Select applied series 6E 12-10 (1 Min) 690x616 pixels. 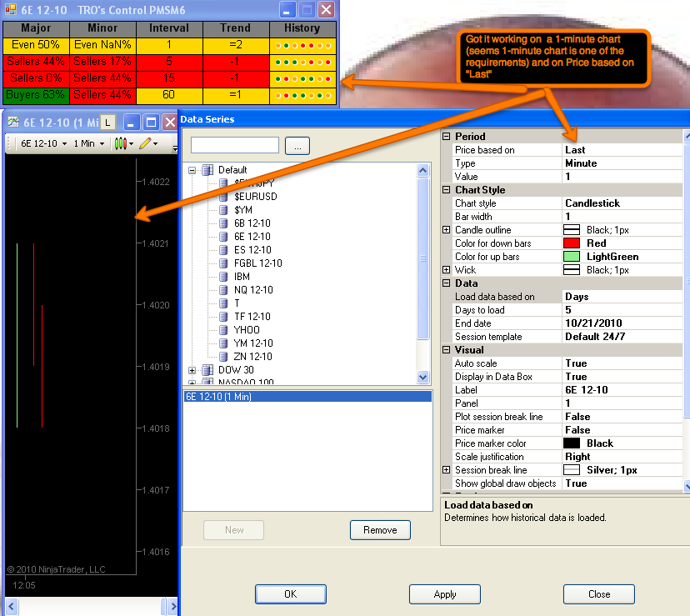[307, 397]
